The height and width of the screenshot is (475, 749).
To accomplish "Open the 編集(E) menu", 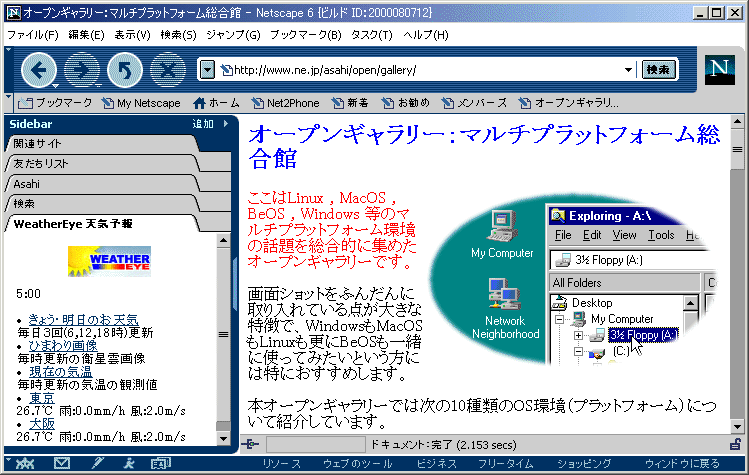I will pos(86,35).
